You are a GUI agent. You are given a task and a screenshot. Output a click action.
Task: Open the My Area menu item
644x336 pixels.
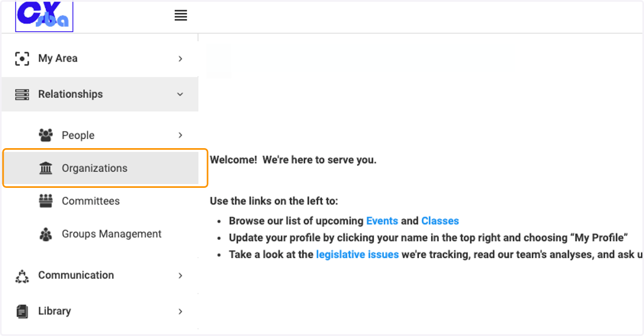[x=100, y=59]
